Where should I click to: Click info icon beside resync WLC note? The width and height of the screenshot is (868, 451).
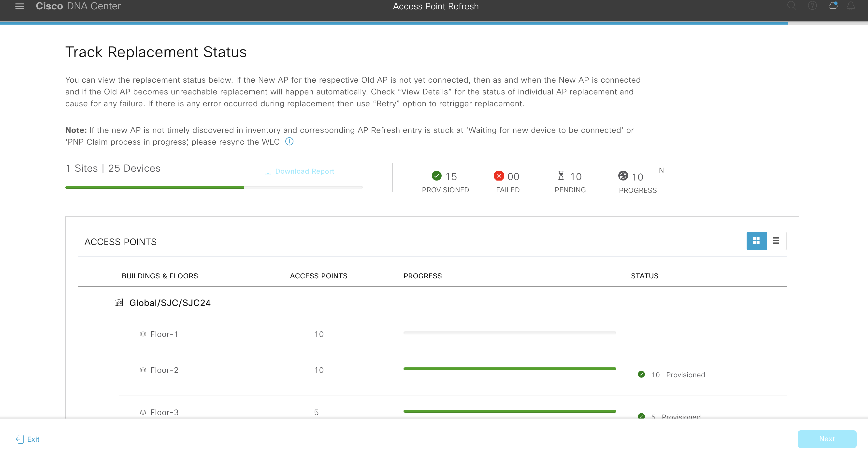pos(289,142)
